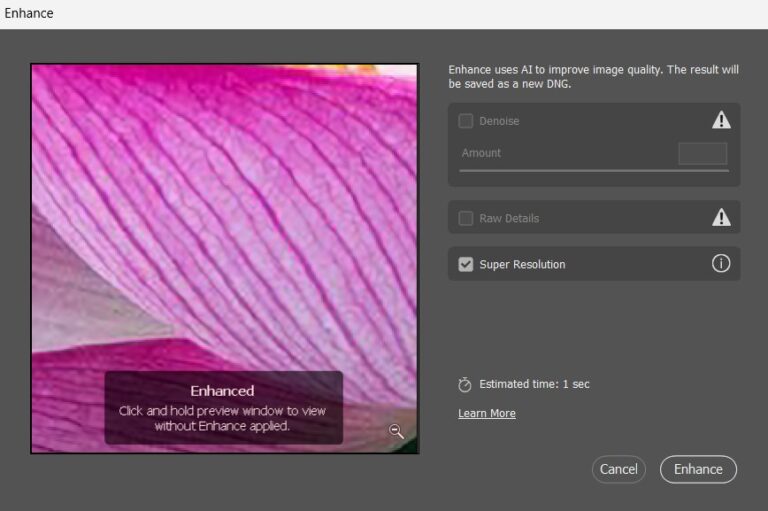Click the 'Enhance uses AI' description text

pos(593,76)
